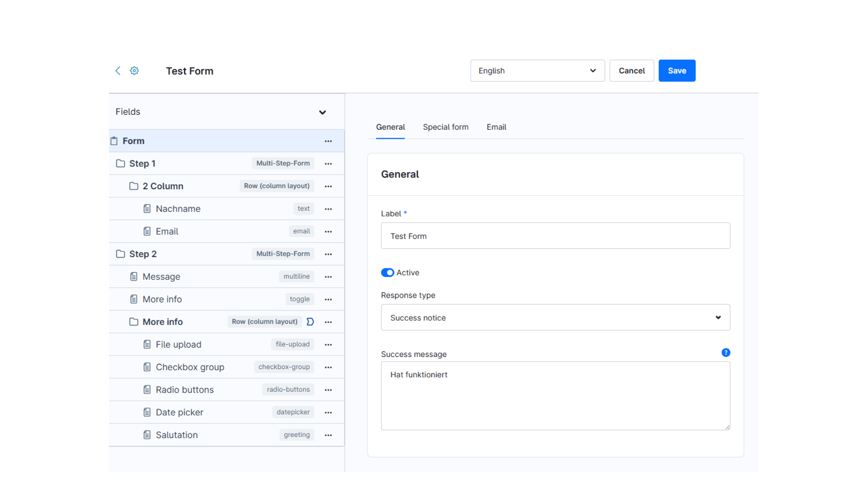Select the Date picker field

226,412
